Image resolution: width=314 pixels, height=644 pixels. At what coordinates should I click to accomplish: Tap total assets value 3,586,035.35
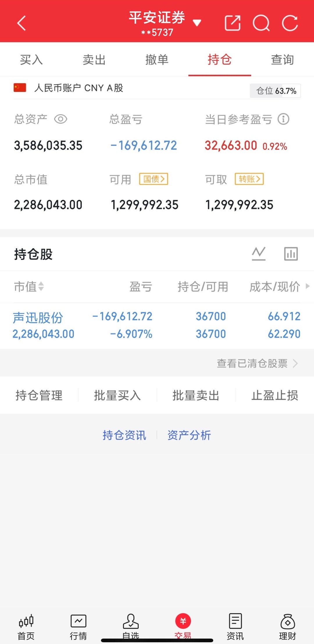pos(48,145)
